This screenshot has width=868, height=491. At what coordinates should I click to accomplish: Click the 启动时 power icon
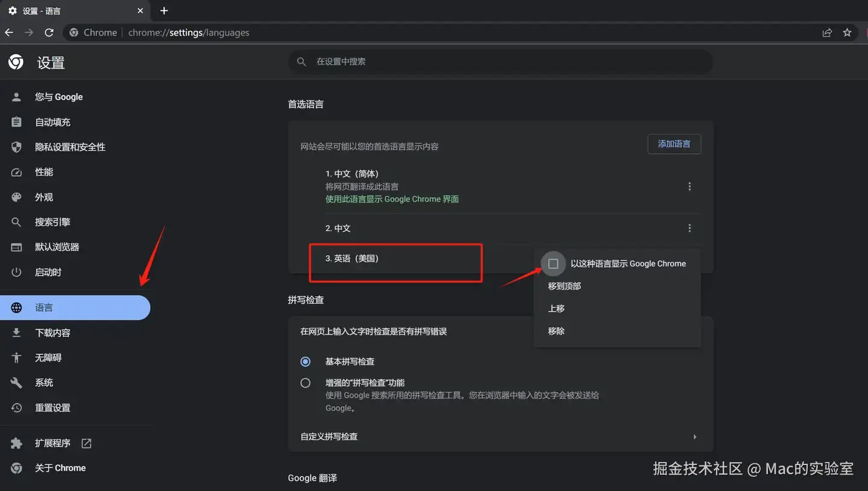pyautogui.click(x=16, y=272)
